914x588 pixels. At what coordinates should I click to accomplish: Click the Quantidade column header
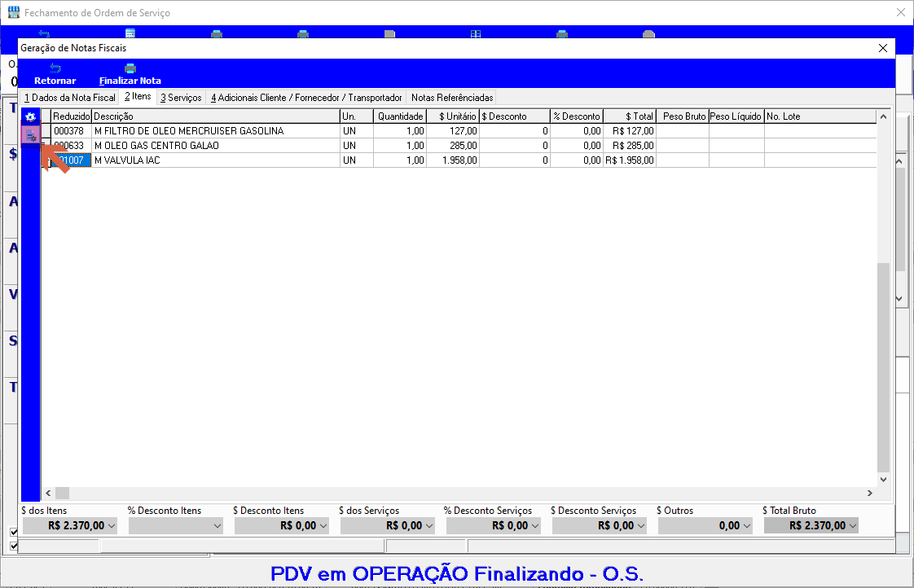tap(400, 116)
